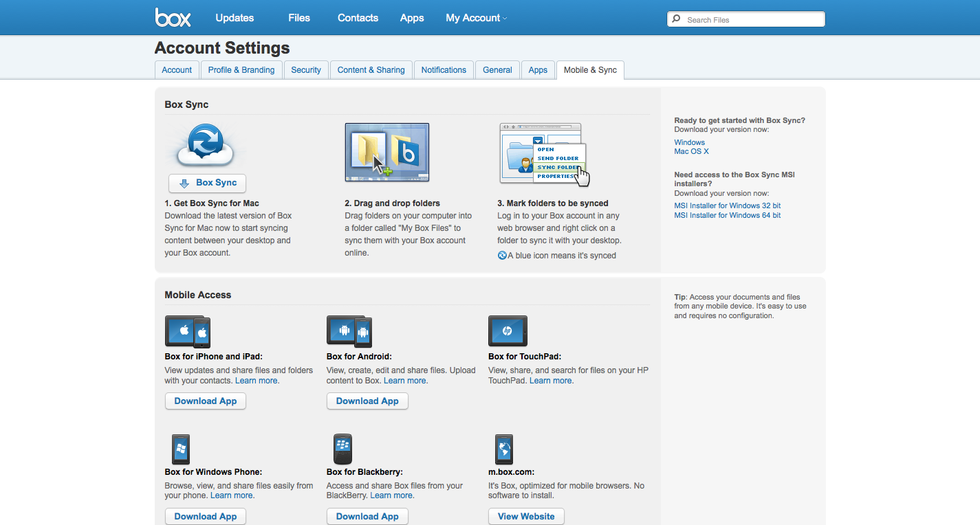Open the Security settings tab

pos(306,70)
